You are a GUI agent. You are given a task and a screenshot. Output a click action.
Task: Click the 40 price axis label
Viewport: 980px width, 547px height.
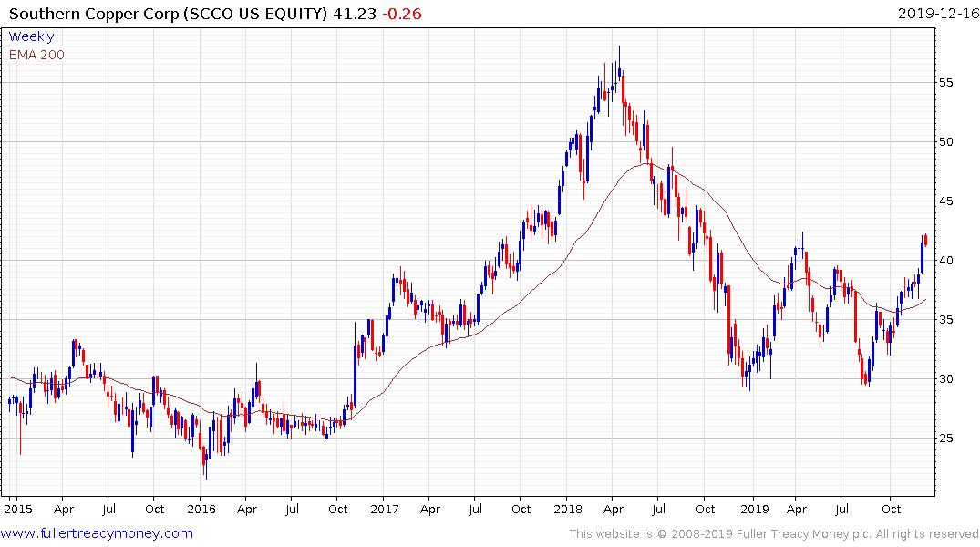946,260
